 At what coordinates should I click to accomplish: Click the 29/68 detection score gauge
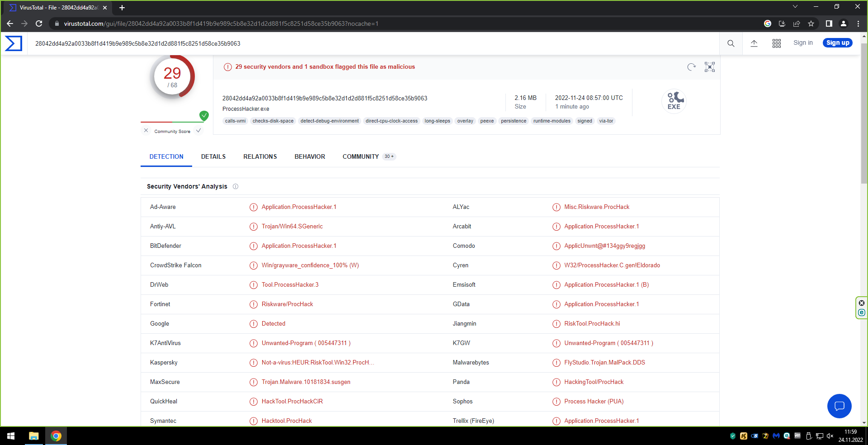pyautogui.click(x=172, y=77)
